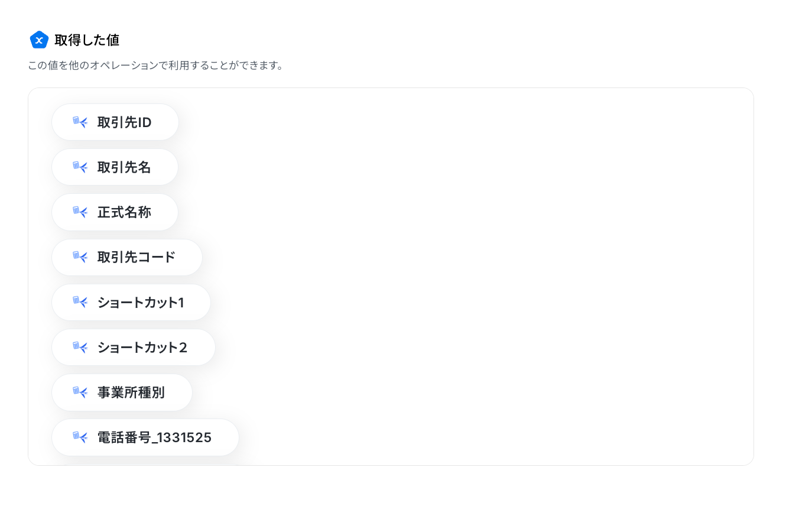Select the 取引先名 value chip
This screenshot has width=786, height=532.
[x=115, y=167]
